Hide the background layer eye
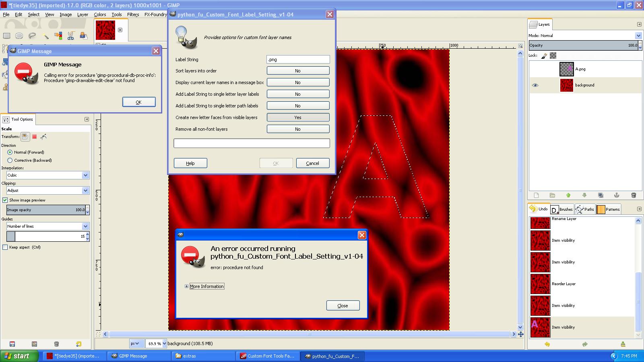The width and height of the screenshot is (644, 362). (x=535, y=85)
